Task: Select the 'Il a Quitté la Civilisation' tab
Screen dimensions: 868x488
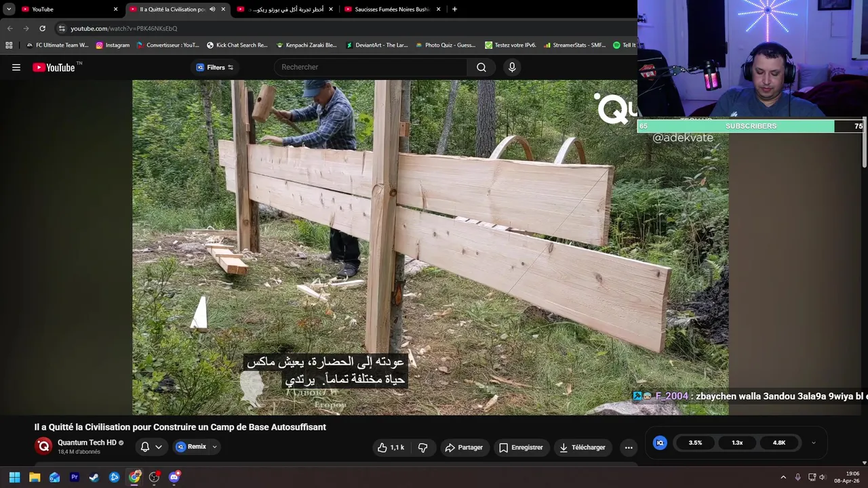Action: pos(178,9)
